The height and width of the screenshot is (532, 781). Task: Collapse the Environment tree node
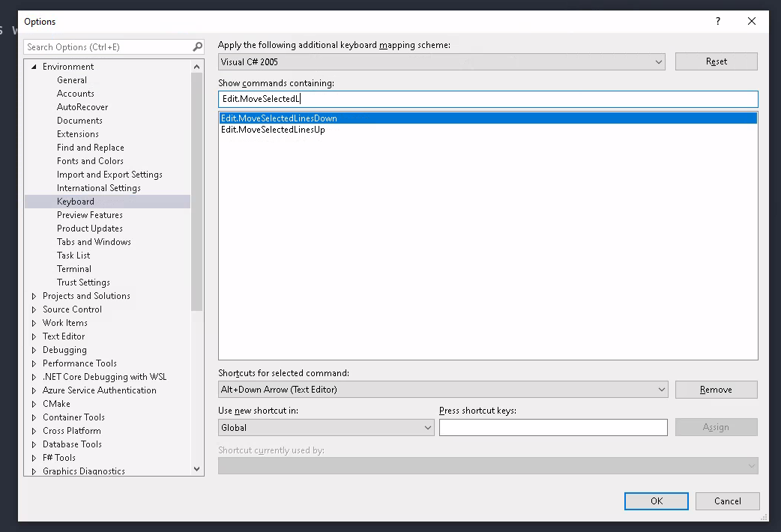(34, 66)
